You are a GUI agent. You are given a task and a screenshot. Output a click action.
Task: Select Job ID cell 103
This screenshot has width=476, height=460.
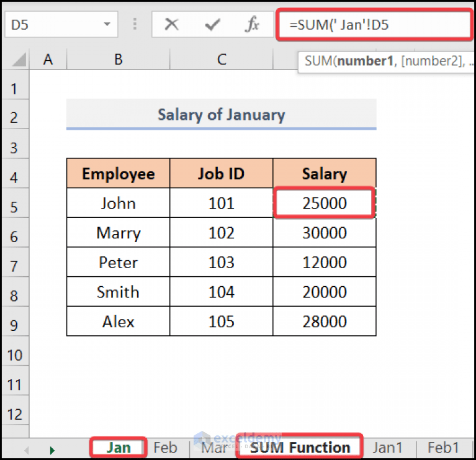(222, 262)
